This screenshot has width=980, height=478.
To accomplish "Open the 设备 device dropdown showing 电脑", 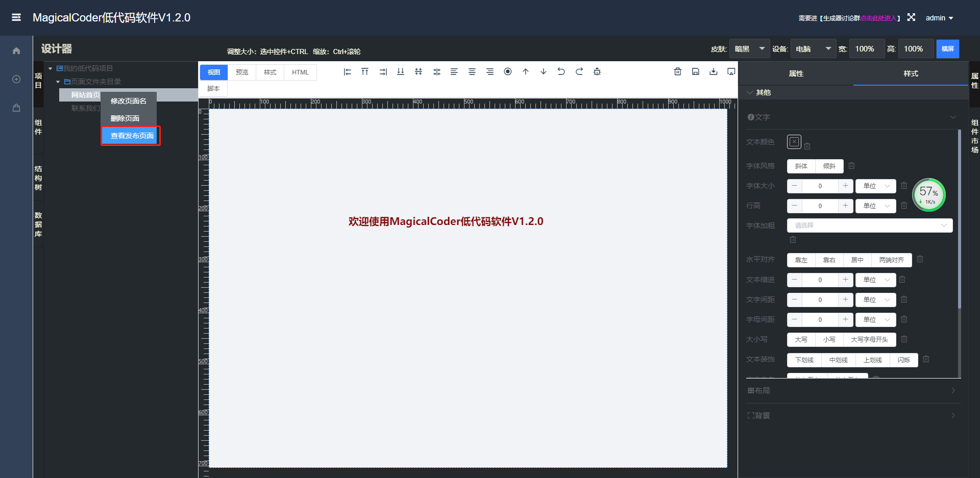I will (813, 48).
